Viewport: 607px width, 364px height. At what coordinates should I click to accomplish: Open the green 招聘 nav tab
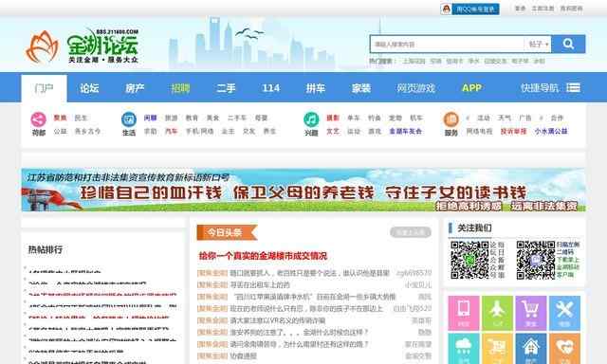(x=180, y=88)
